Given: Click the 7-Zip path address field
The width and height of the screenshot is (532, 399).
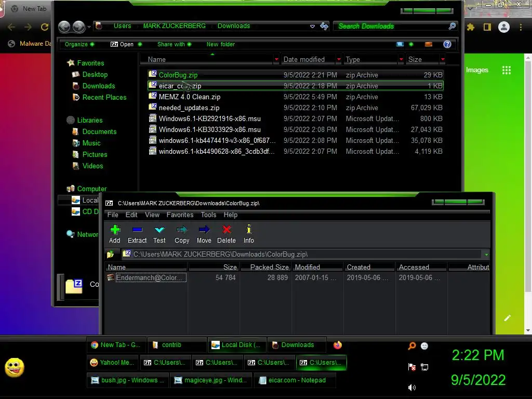Looking at the screenshot, I should tap(302, 254).
